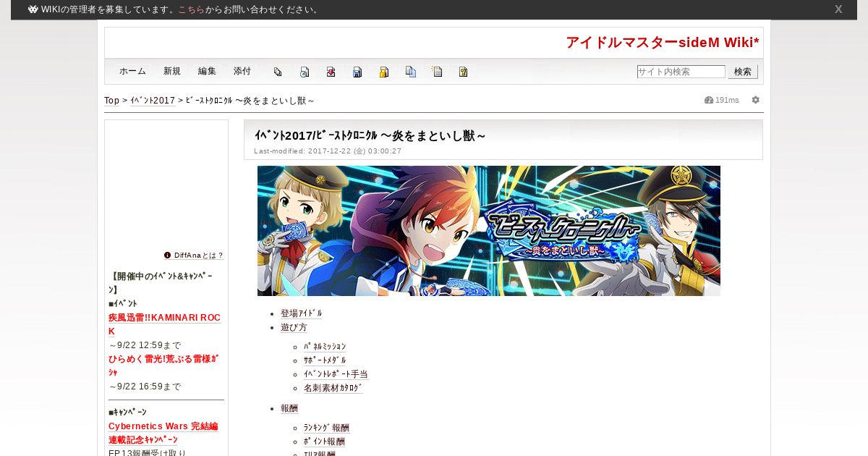
Task: Jump to 名刺素材ｶﾀﾛｸﾞ section link
Action: (333, 388)
